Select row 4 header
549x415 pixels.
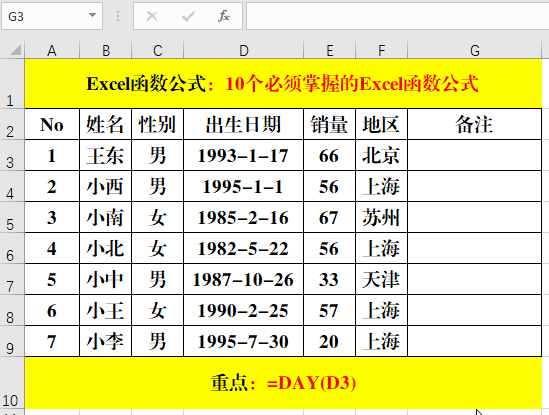coord(12,186)
